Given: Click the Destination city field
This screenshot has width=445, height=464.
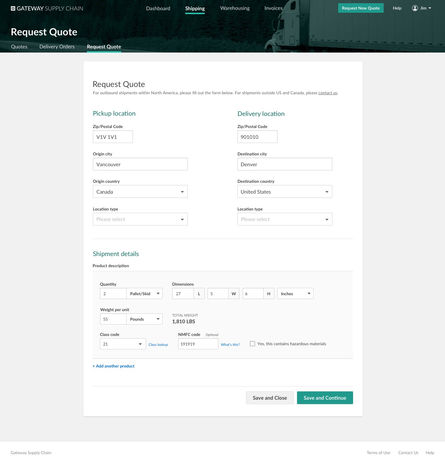Looking at the screenshot, I should click(x=285, y=164).
